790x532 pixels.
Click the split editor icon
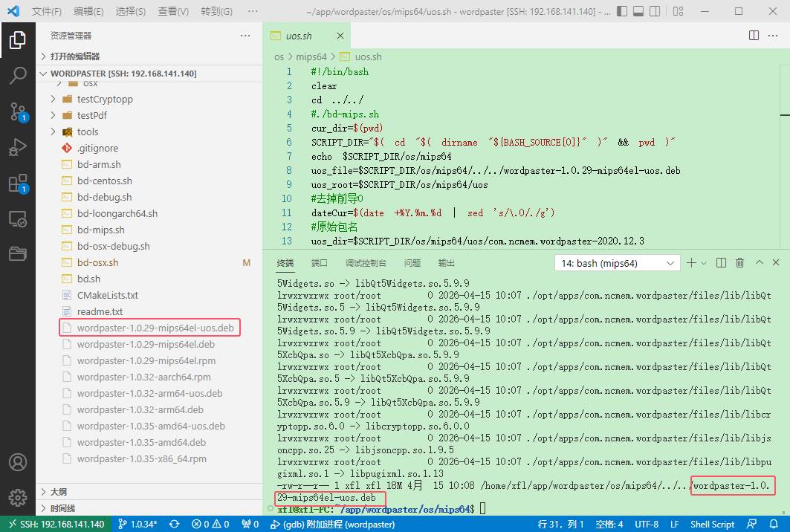(754, 36)
